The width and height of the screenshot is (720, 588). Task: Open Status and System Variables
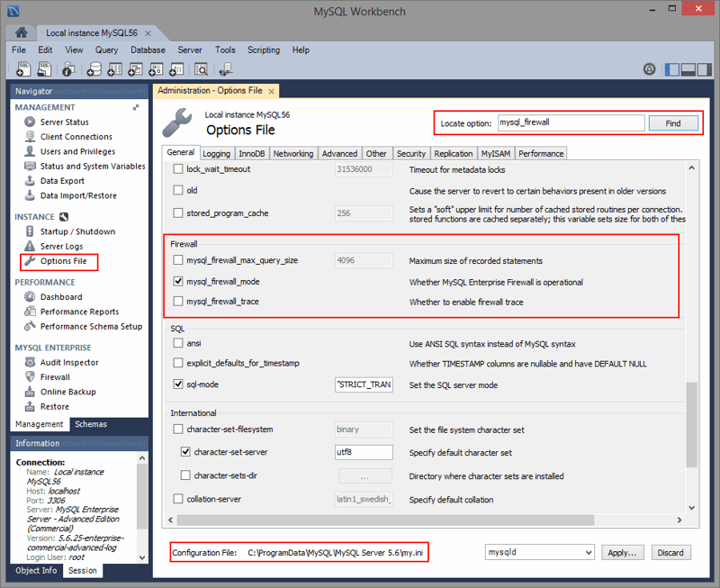tap(93, 166)
